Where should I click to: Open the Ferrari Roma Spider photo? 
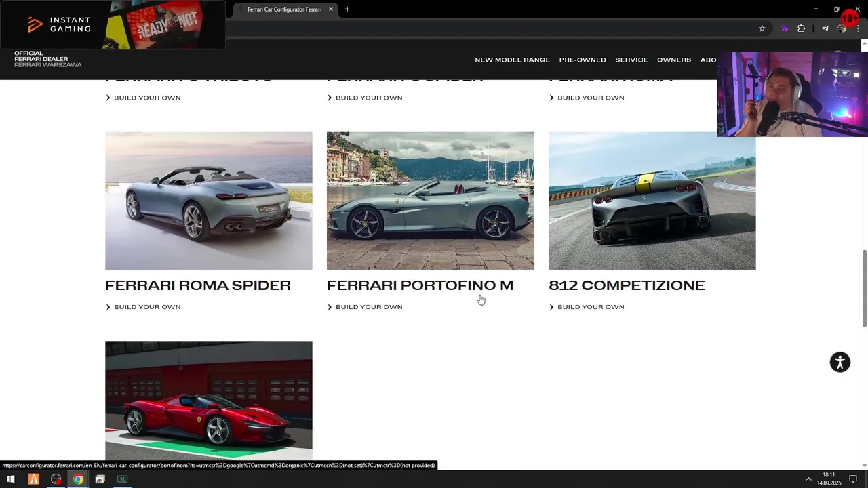tap(209, 201)
